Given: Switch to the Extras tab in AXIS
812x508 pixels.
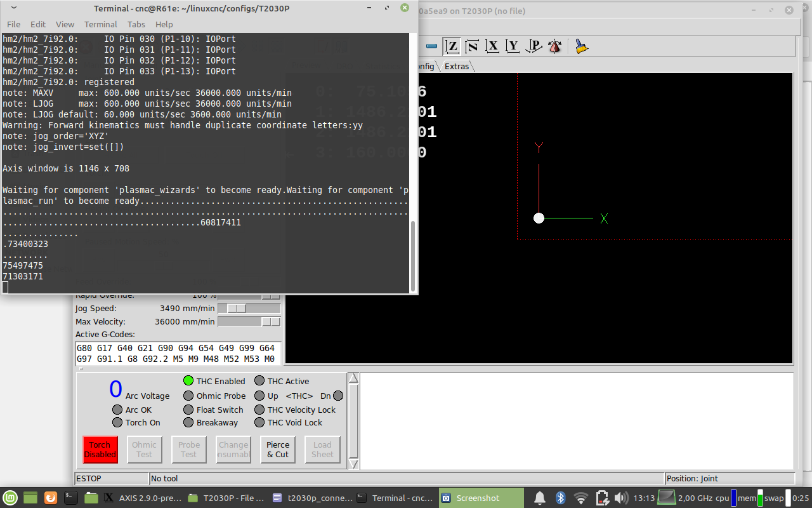Looking at the screenshot, I should [456, 66].
